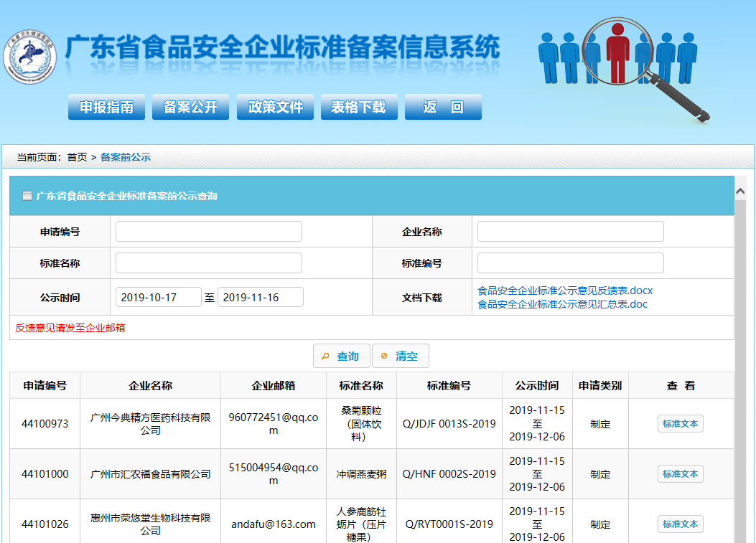The image size is (756, 543).
Task: View 标准文本 for application 44101026
Action: click(x=681, y=524)
